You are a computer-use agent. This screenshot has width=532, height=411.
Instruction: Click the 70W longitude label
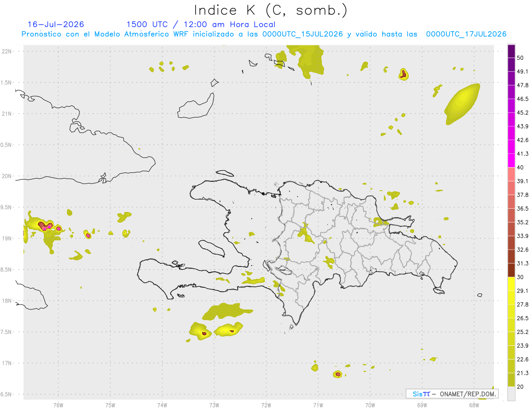370,405
